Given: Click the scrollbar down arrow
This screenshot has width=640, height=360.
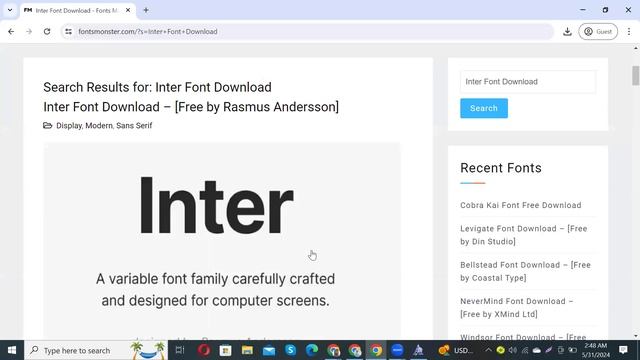Looking at the screenshot, I should (636, 336).
